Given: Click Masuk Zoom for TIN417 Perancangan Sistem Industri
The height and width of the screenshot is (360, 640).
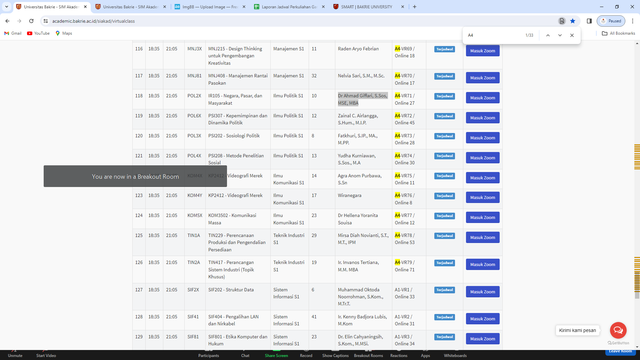Looking at the screenshot, I should tap(482, 264).
